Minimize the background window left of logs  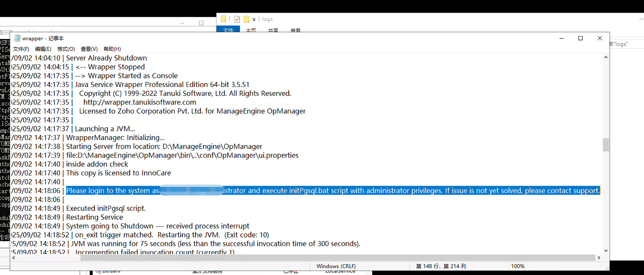point(182,23)
